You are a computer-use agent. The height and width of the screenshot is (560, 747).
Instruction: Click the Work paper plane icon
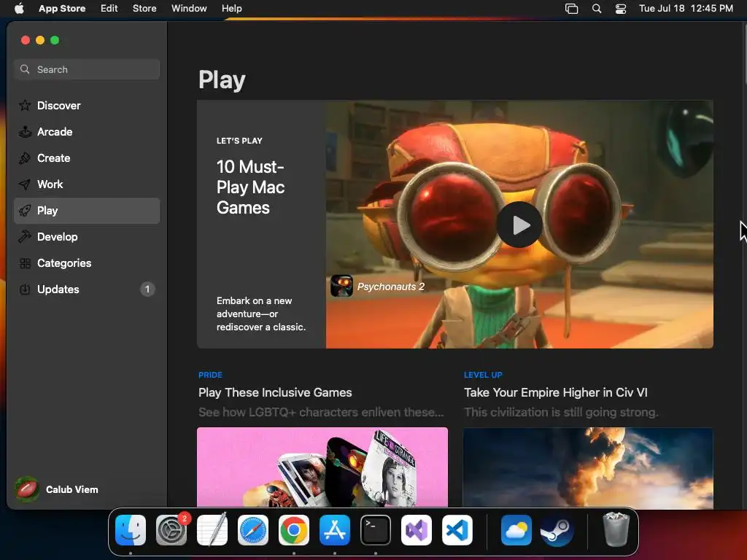pos(25,184)
